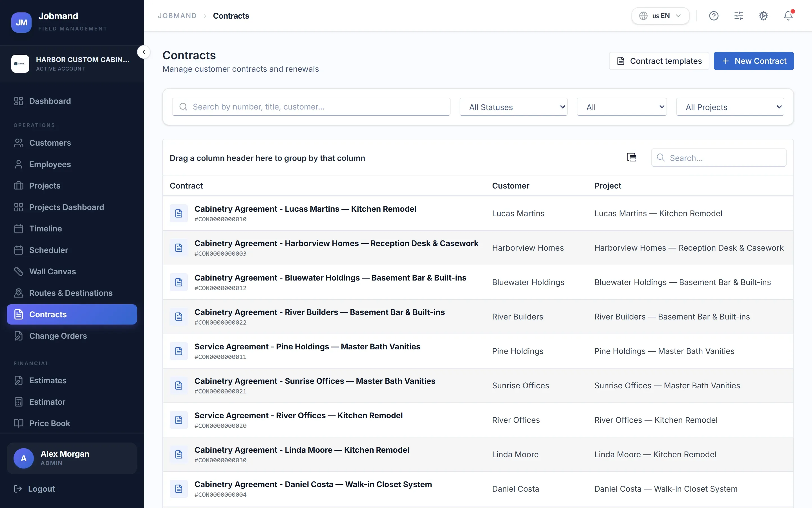Click customer cell River Builders
Screen dimensions: 812x508
(x=518, y=317)
